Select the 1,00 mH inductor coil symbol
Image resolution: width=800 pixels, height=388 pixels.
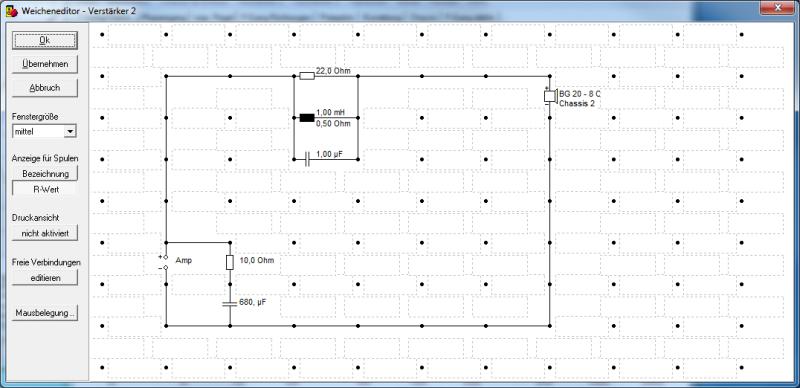[307, 118]
